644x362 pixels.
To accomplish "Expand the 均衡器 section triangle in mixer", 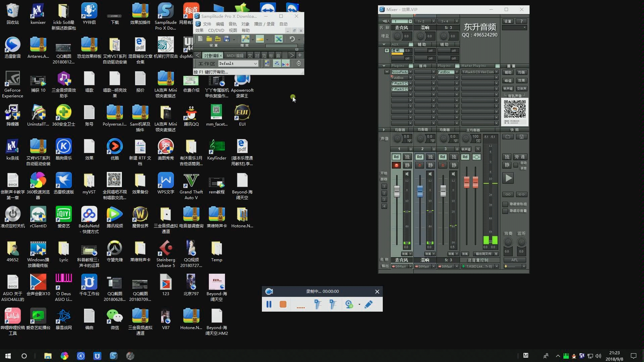I will pyautogui.click(x=384, y=130).
